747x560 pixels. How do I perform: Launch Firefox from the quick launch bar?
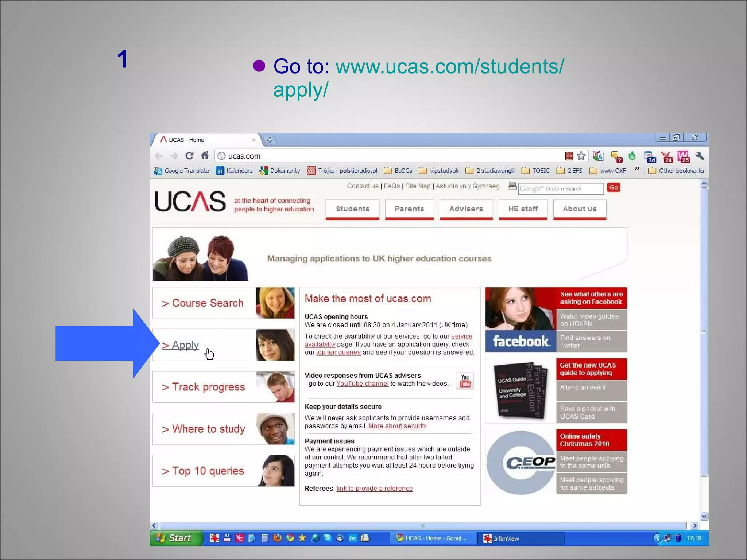coord(278,538)
